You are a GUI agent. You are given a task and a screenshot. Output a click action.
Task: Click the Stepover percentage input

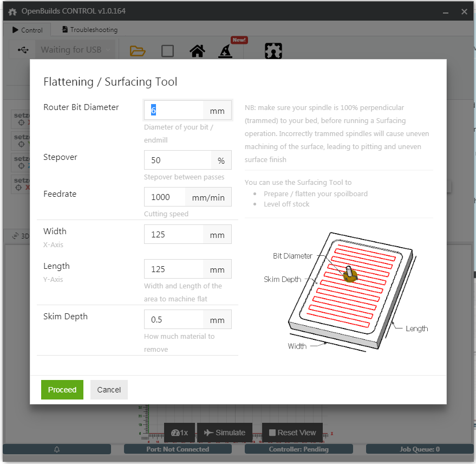(x=178, y=160)
